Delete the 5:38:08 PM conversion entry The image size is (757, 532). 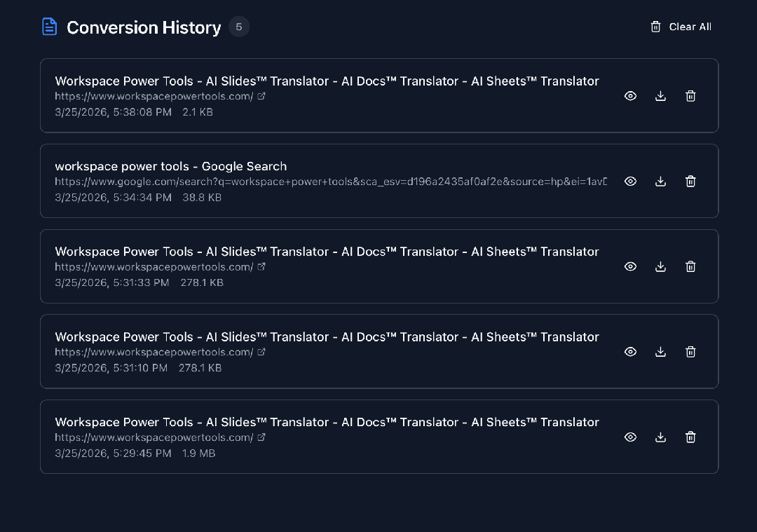pos(690,96)
